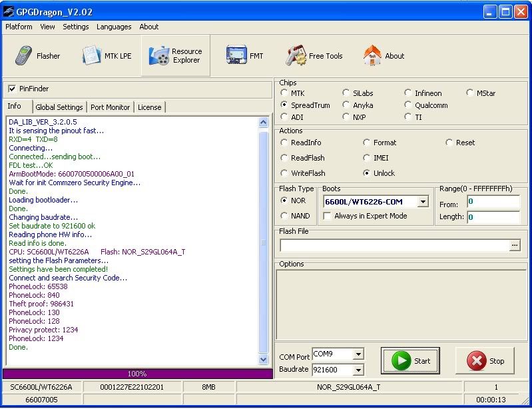Switch to the Info tab
532x409 pixels.
[x=14, y=106]
